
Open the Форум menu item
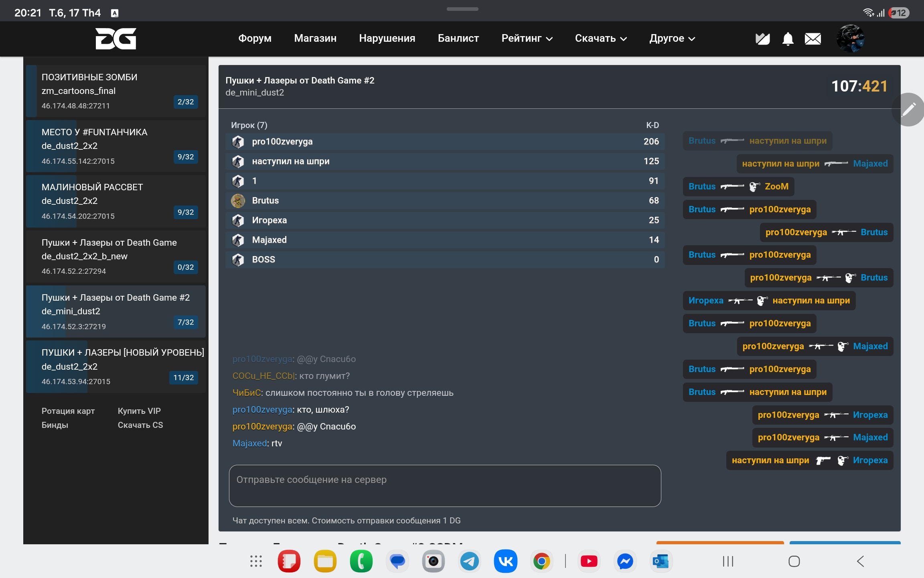click(255, 39)
